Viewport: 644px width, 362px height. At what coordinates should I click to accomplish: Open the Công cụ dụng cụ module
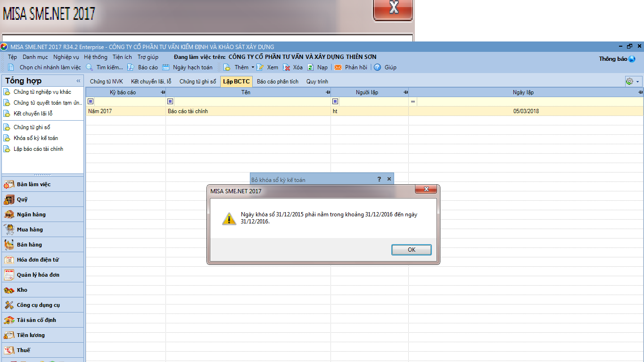(x=43, y=305)
